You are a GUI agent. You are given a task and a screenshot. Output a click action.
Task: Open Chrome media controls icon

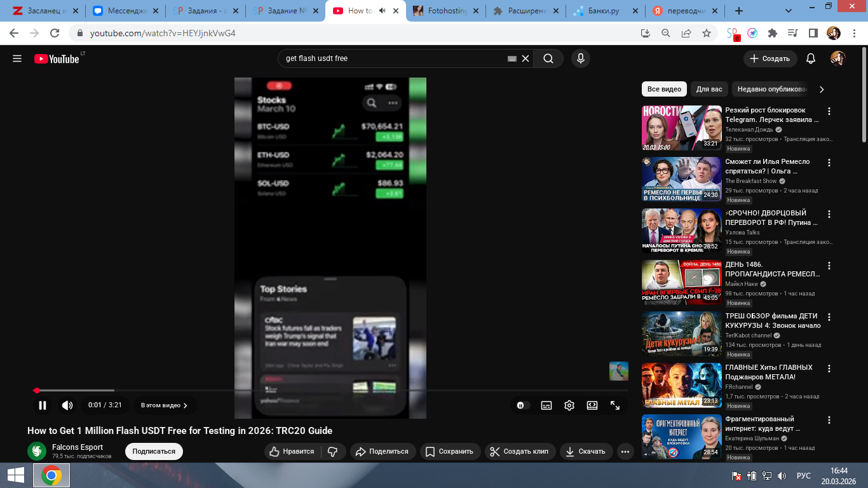792,33
